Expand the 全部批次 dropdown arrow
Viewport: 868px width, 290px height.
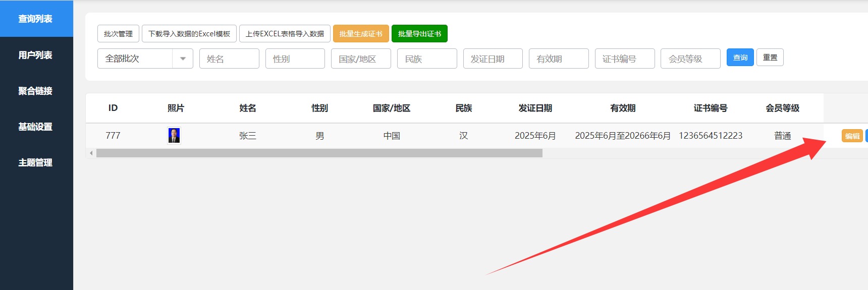tap(183, 59)
